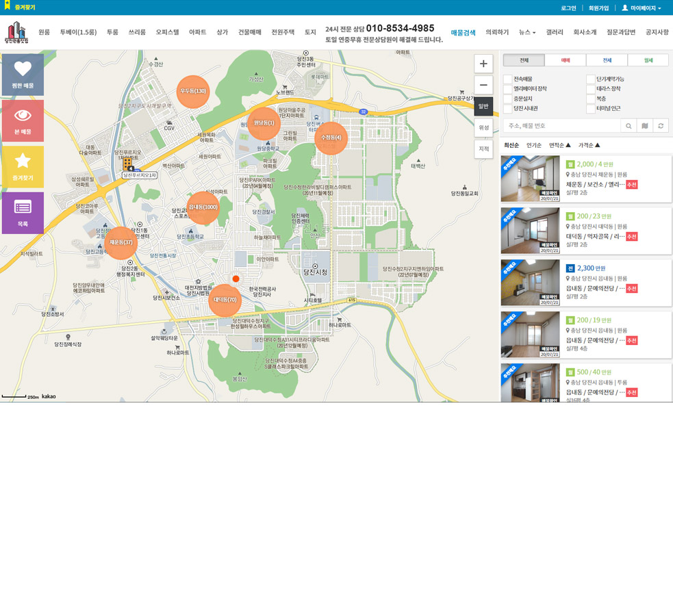Screen dimensions: 673x616
Task: Select the 전체 tab
Action: (524, 60)
